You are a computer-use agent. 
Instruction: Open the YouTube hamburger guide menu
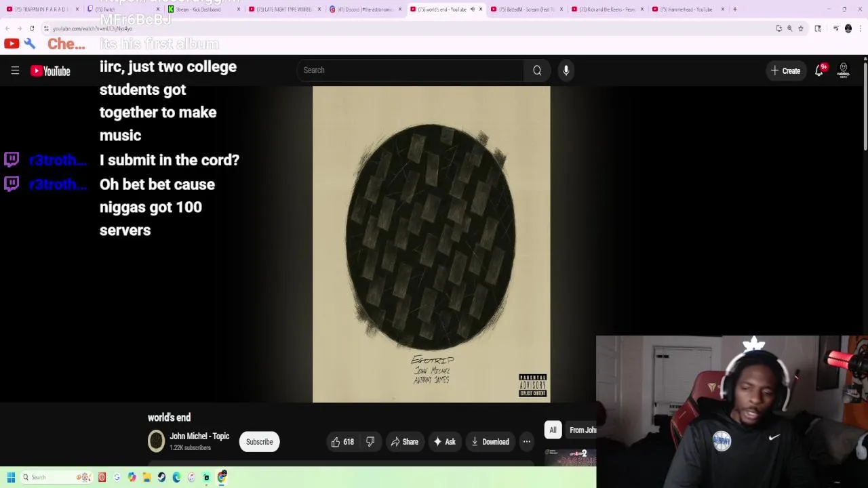tap(15, 70)
